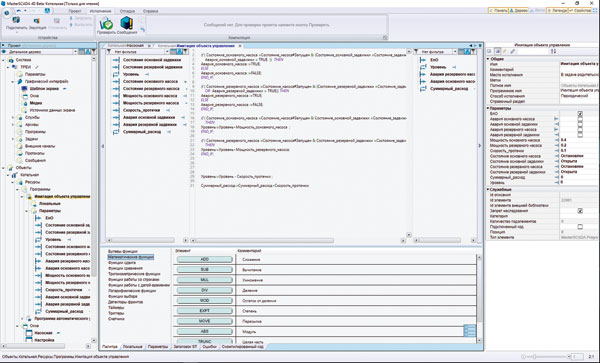Click the Котельная object icon in tree
Screen dimensions: 600x363
15,175
